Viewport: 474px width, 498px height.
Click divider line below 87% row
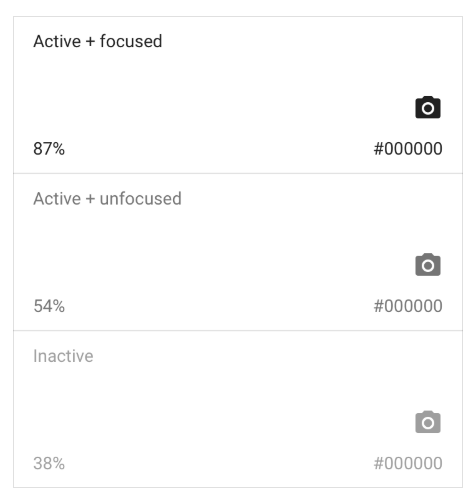tap(238, 173)
